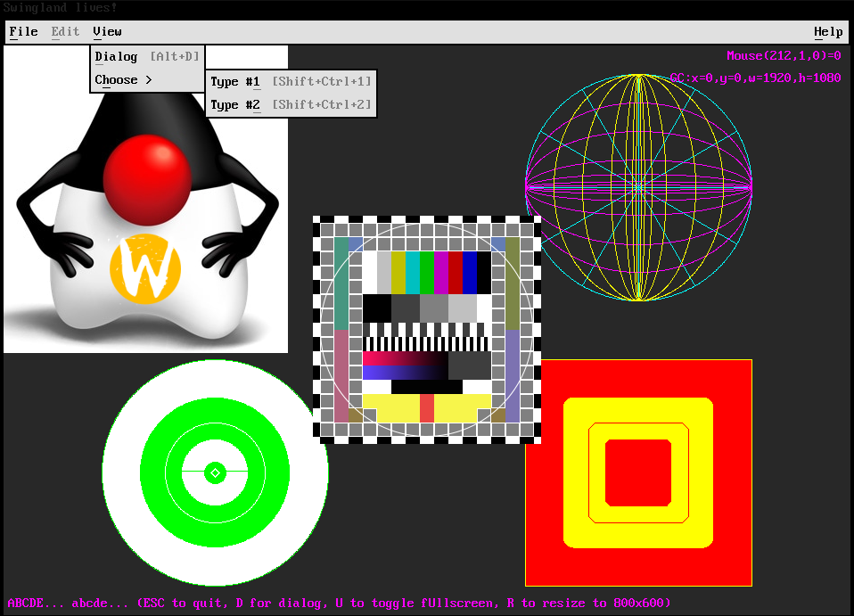
Task: Click the 'Mouse(212,1,0)=0' status text
Action: click(x=784, y=55)
